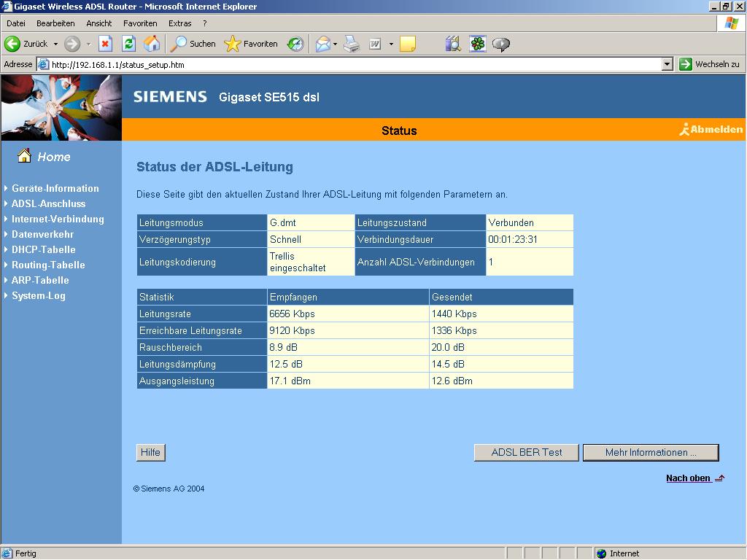Go to the browser home page icon

pos(152,44)
